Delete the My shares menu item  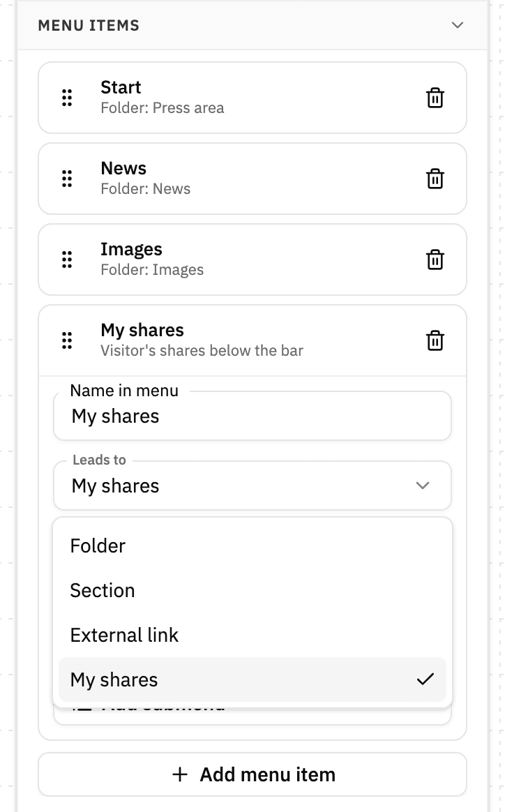click(x=435, y=340)
